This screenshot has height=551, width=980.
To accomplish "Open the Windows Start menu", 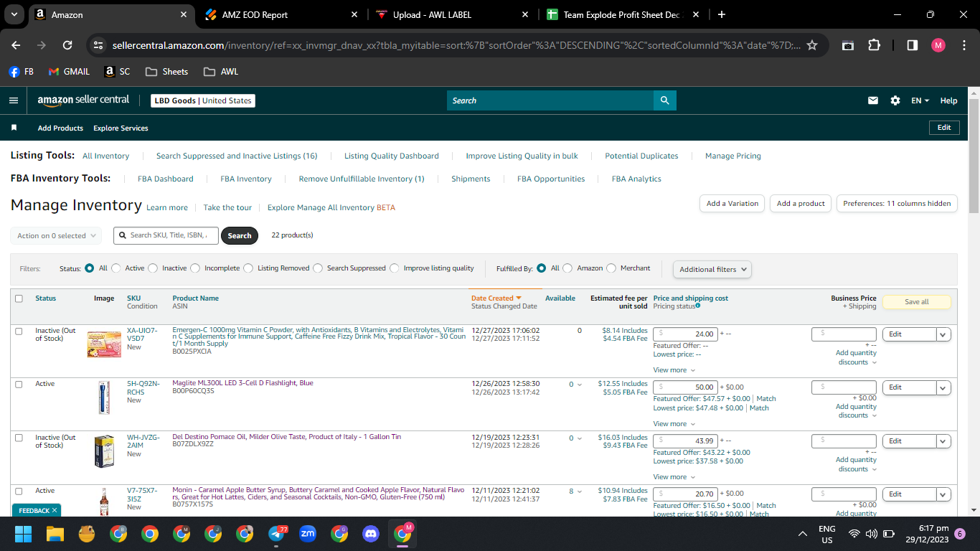I will pos(24,534).
